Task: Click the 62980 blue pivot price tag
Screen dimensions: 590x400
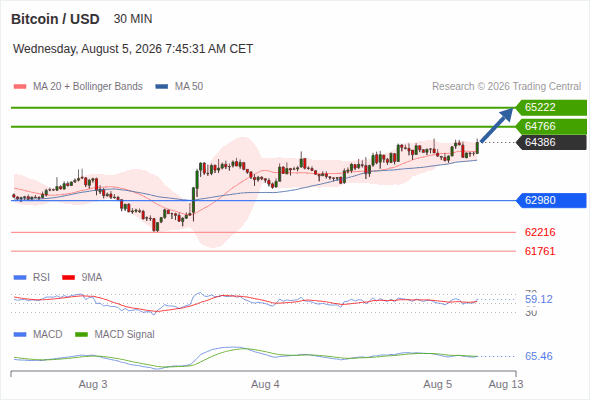Action: click(551, 201)
